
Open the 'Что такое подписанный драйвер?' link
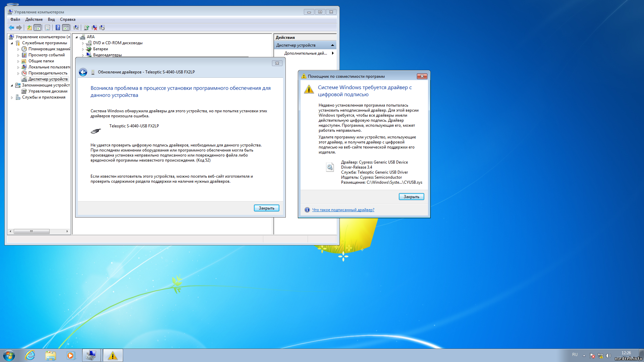tap(343, 210)
